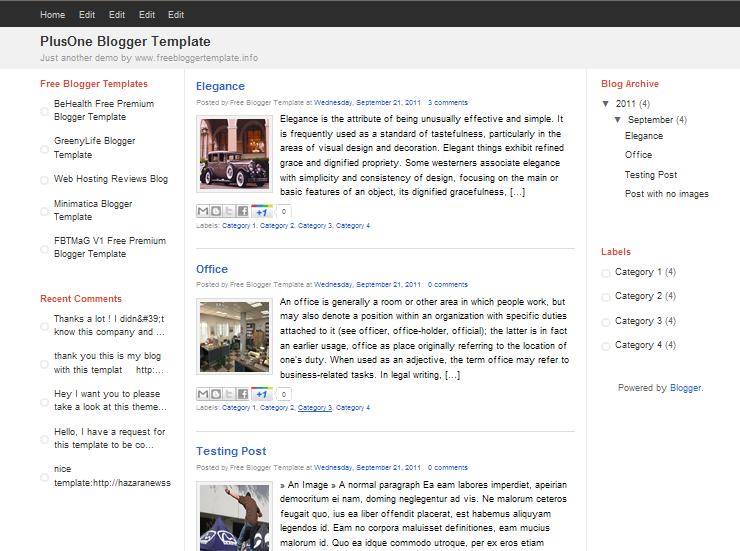Open FBTMaG V1 Free Premium Blogger Template
Screen dimensions: 740x551
pyautogui.click(x=110, y=247)
